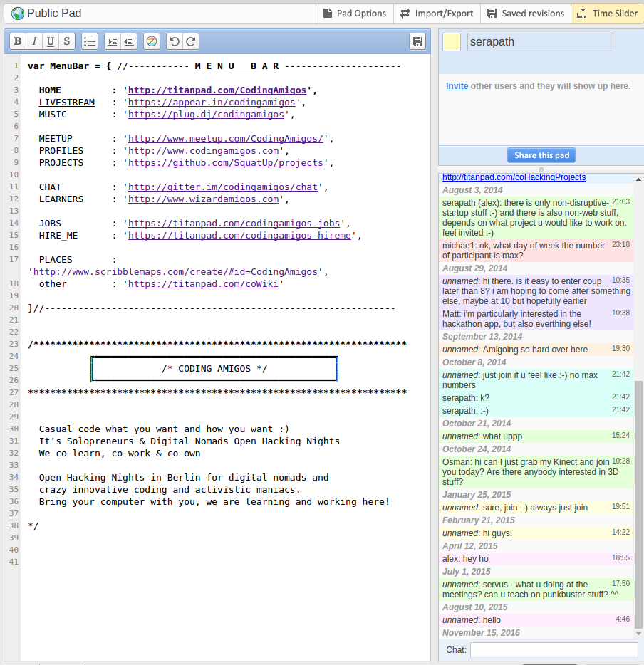Viewport: 644px width, 665px height.
Task: Open the Time Slider
Action: coord(608,14)
